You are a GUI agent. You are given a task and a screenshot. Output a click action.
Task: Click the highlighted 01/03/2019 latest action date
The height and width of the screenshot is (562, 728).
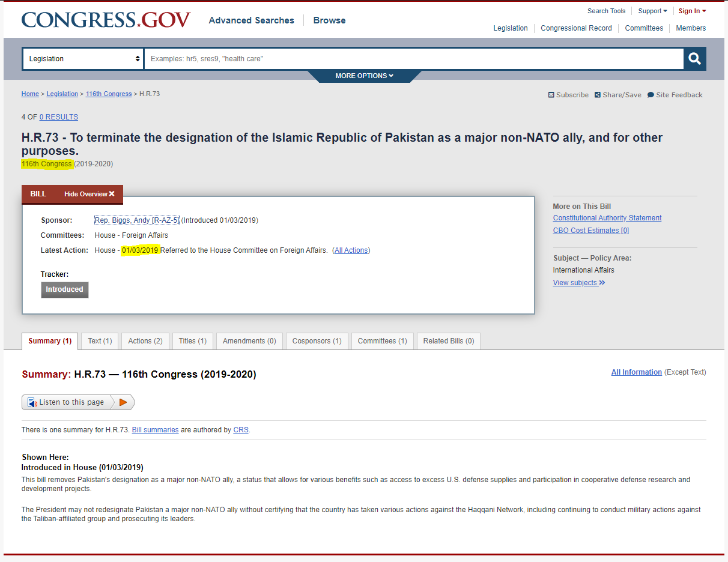[x=140, y=250]
